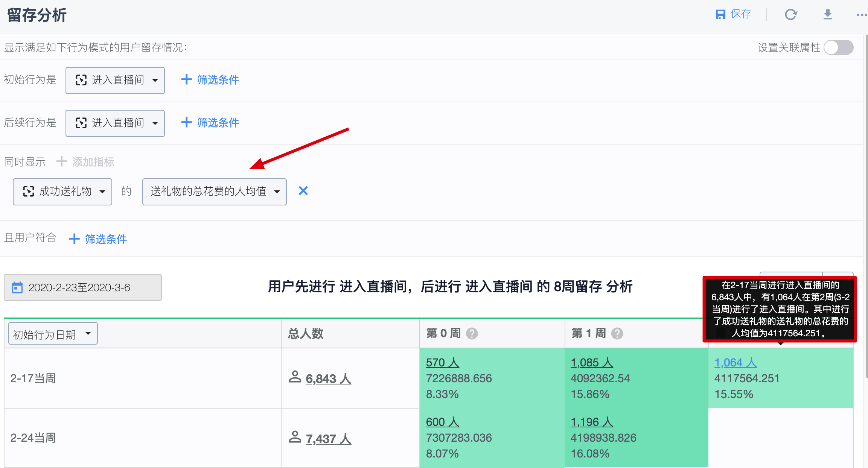Open the follow-up behavior 进入直播间 dropdown
This screenshot has height=468, width=868.
pos(115,123)
